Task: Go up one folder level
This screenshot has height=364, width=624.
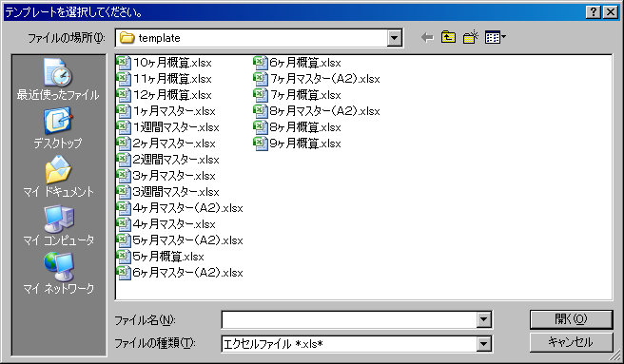Action: coord(449,37)
